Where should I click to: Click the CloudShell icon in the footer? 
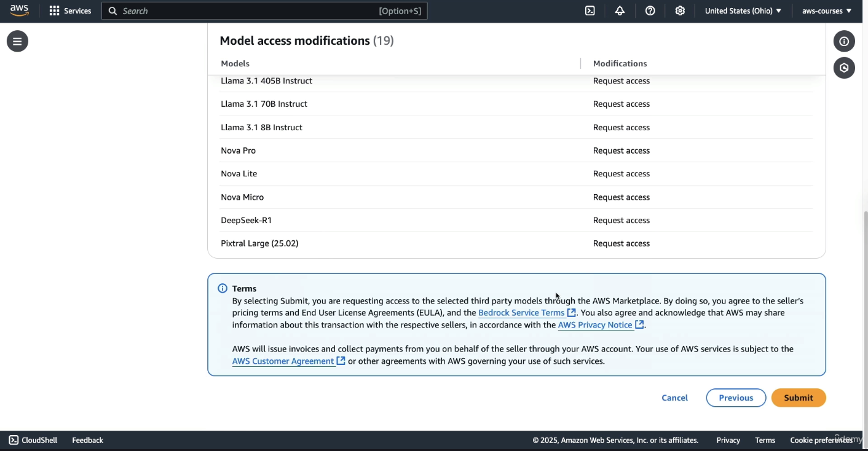[x=14, y=440]
